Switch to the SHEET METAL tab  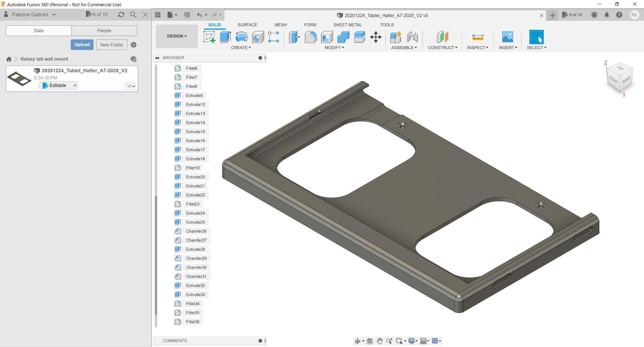coord(347,25)
